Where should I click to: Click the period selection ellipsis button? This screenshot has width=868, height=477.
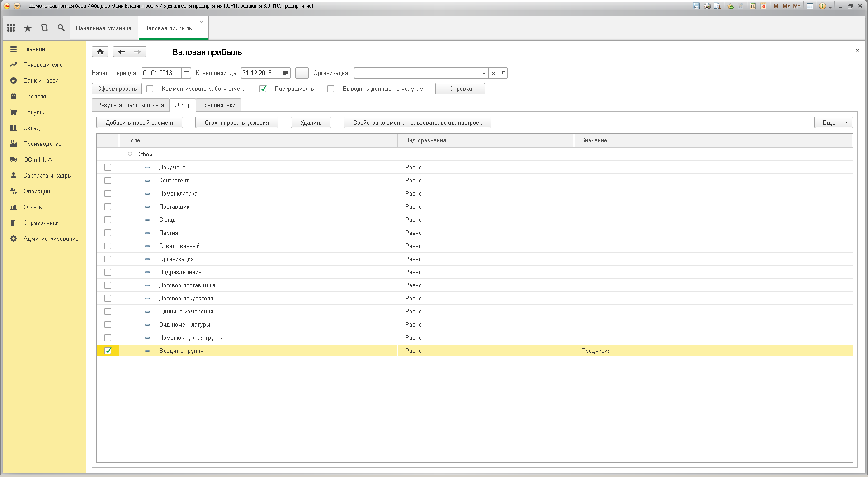[x=302, y=73]
